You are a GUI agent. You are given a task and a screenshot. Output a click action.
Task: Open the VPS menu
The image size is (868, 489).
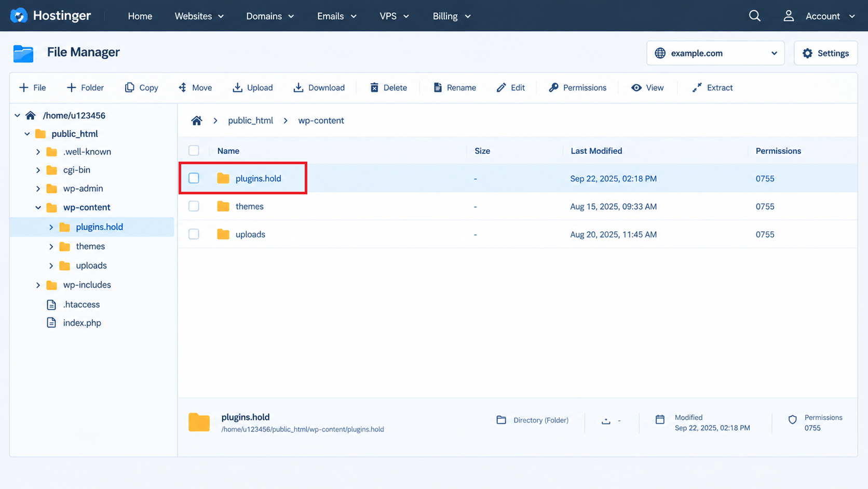[x=395, y=16]
